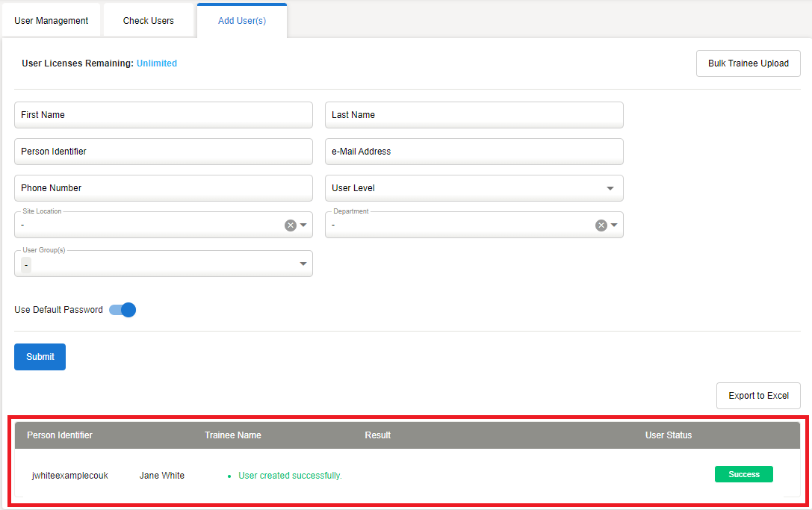The image size is (812, 510).
Task: Open the User Level dropdown
Action: coord(474,188)
